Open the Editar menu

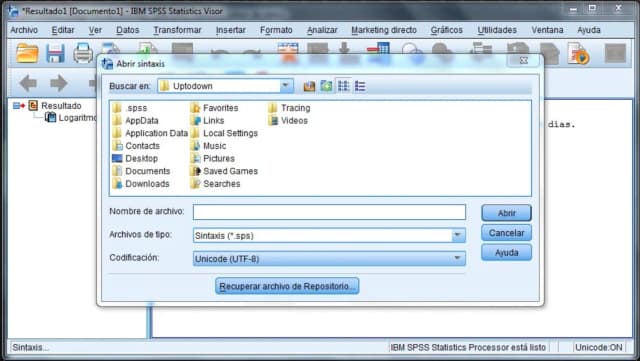63,30
